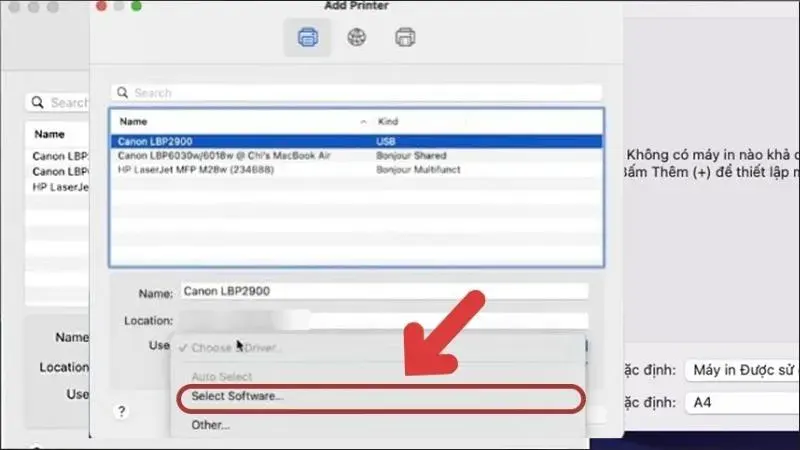Open the Windows printer toolbar icon
The width and height of the screenshot is (800, 450).
pyautogui.click(x=405, y=39)
